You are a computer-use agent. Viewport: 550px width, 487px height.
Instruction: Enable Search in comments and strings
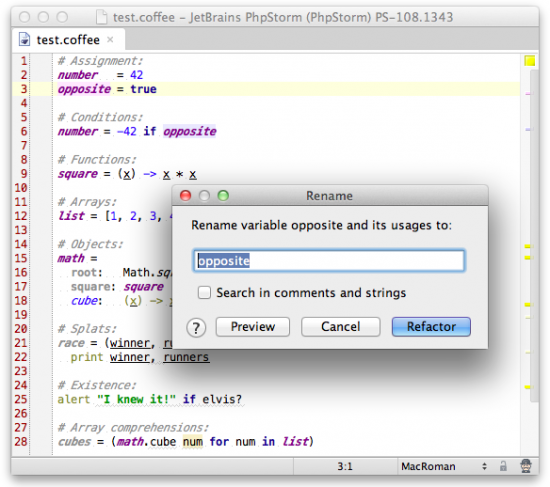[204, 292]
